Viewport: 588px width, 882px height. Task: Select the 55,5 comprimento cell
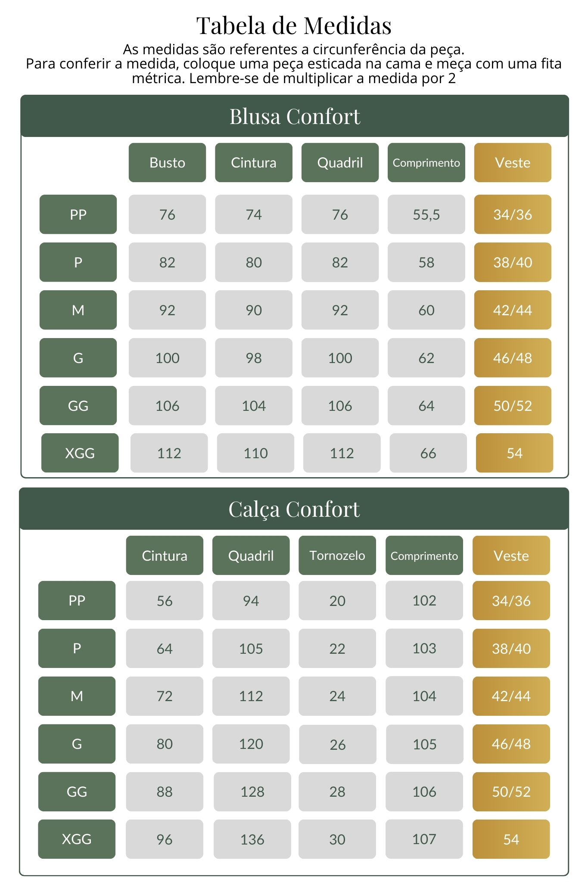click(x=426, y=214)
